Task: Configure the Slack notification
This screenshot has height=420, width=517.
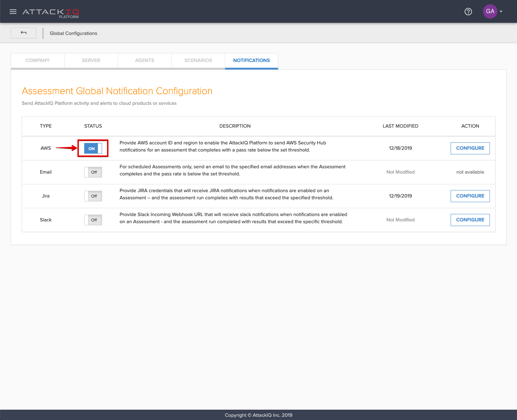Action: pyautogui.click(x=470, y=220)
